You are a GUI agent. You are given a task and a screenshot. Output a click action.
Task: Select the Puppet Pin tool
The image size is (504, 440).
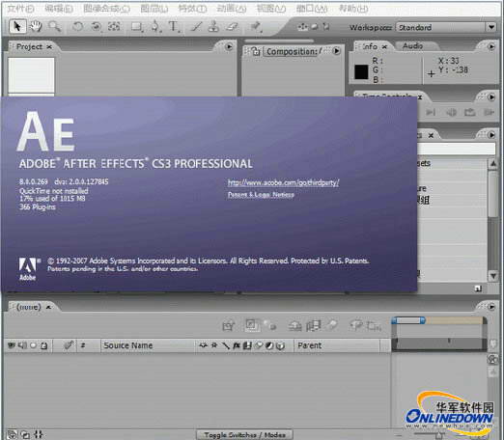[x=256, y=27]
